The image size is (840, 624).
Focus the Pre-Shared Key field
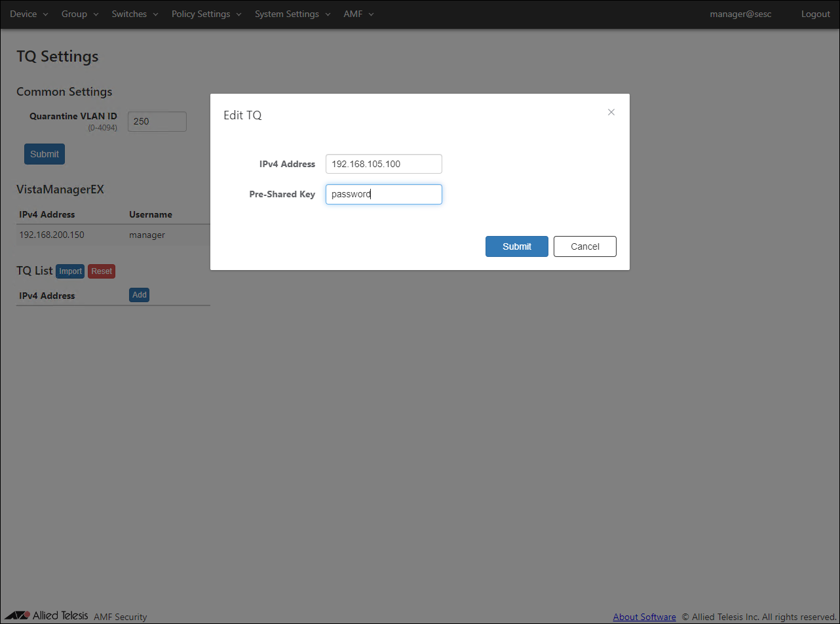[x=383, y=194]
